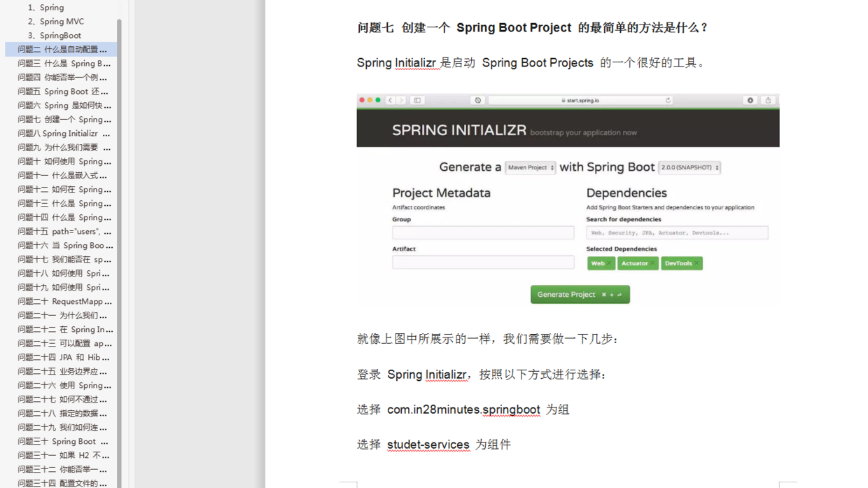
Task: Select outline item 问题十六 当 Spring Boo…
Action: (x=65, y=245)
